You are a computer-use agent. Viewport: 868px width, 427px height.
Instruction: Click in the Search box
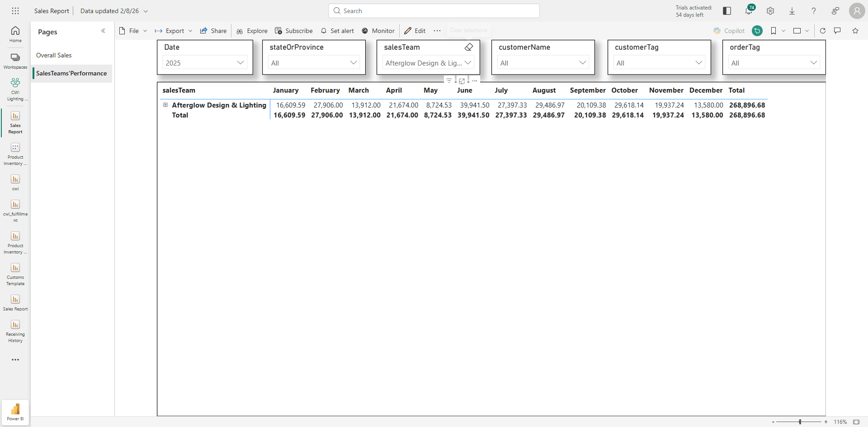pos(434,11)
